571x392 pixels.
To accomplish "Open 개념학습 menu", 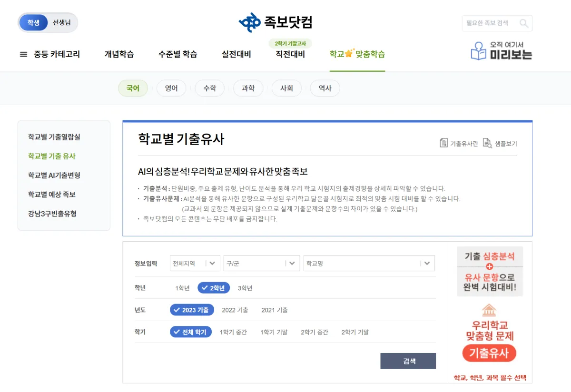I will [119, 54].
